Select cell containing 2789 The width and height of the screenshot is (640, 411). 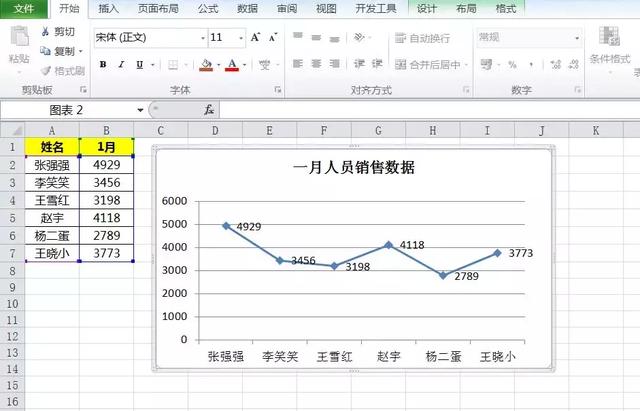click(x=107, y=235)
